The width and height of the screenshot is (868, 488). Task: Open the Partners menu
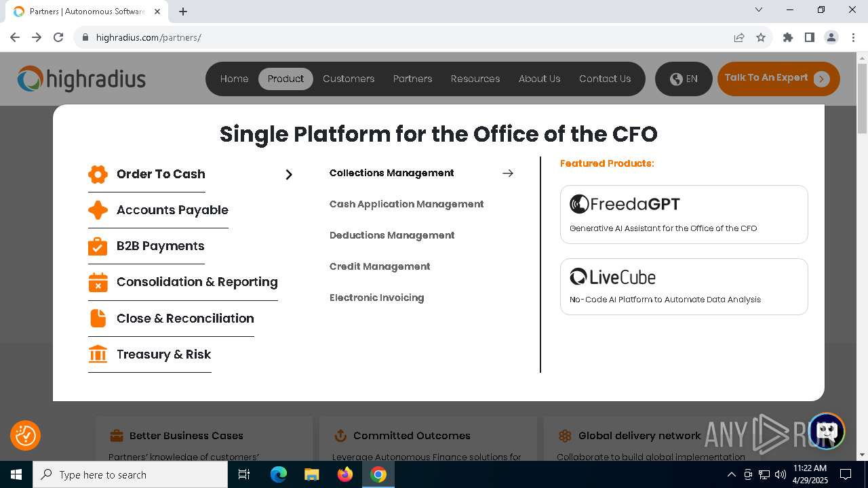click(x=412, y=79)
